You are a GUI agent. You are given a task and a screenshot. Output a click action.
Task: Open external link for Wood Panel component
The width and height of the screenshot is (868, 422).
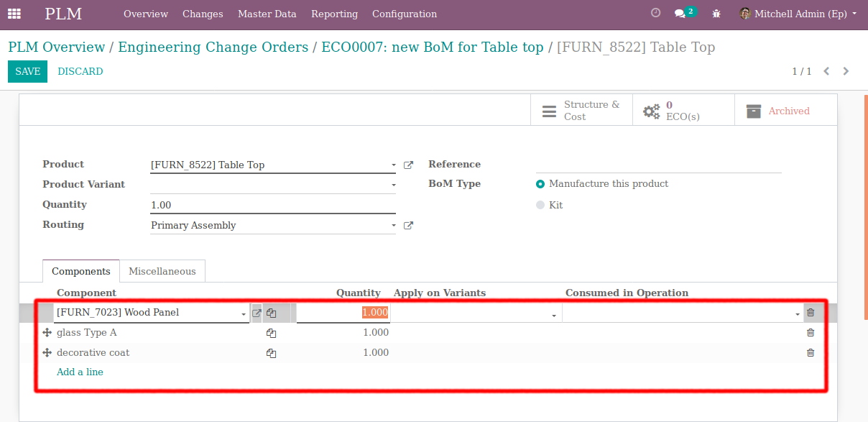[257, 313]
